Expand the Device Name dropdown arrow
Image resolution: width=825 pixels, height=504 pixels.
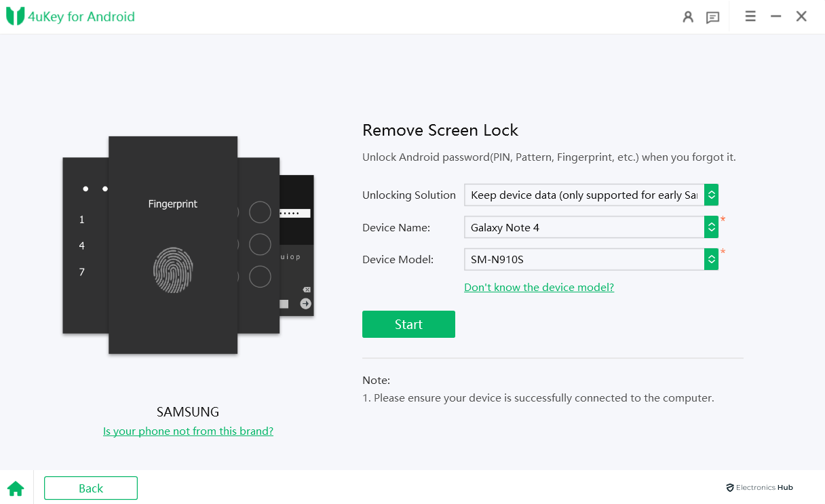coord(711,227)
